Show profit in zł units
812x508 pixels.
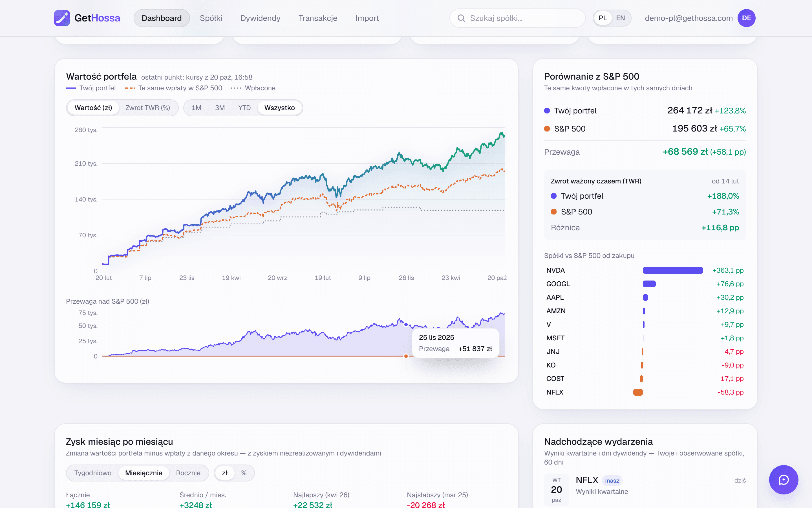(225, 473)
